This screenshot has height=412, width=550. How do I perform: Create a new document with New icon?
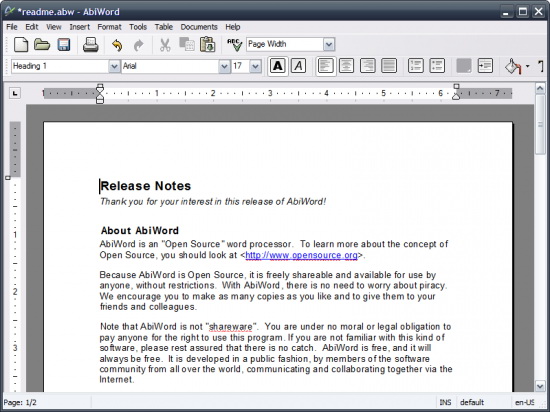[21, 45]
